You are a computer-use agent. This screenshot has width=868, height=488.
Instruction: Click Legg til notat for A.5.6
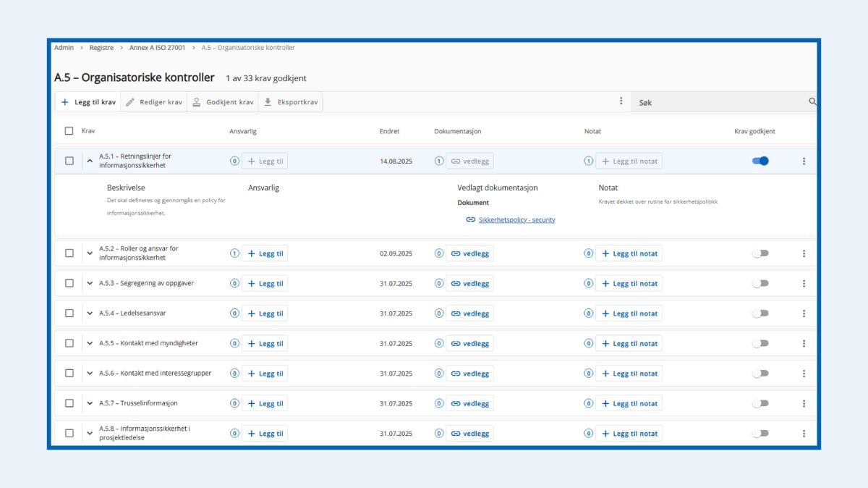pos(629,374)
